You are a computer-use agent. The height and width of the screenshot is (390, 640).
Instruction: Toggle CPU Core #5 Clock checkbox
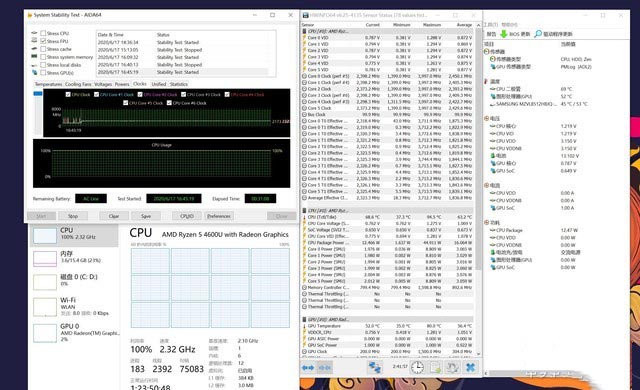125,103
